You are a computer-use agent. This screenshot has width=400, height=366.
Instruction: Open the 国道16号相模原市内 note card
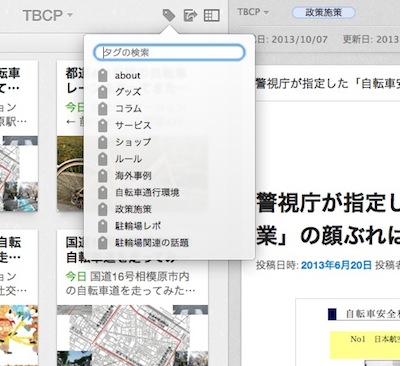(x=132, y=298)
